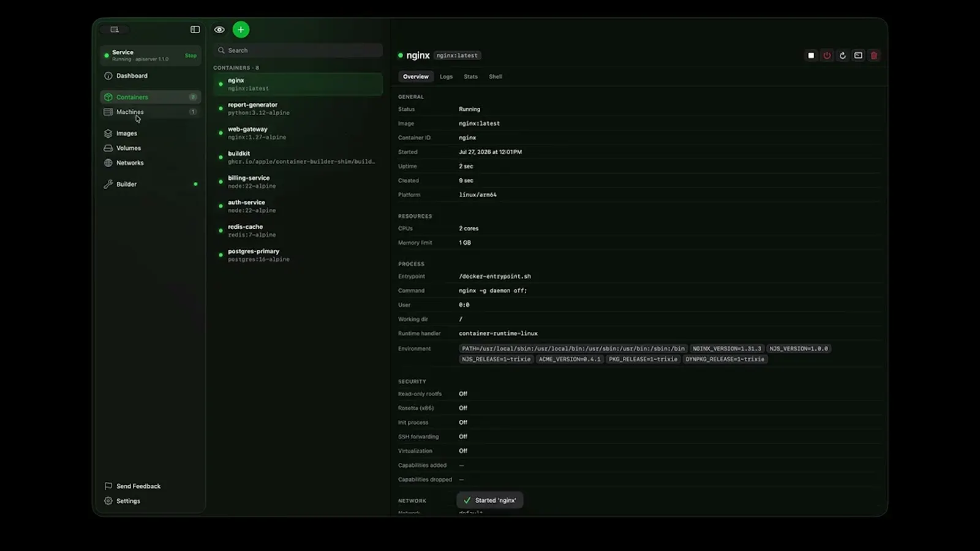Open the Stats tab

[470, 77]
